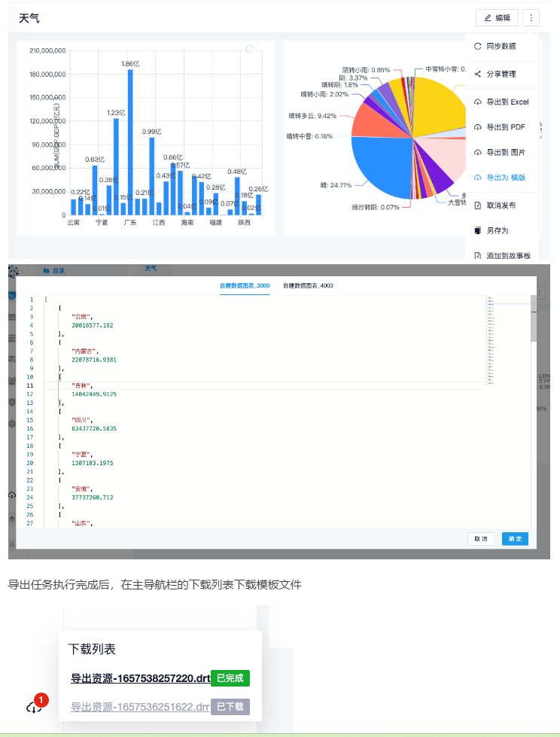The height and width of the screenshot is (737, 560).
Task: Open the user profile sidebar icon
Action: click(x=12, y=544)
